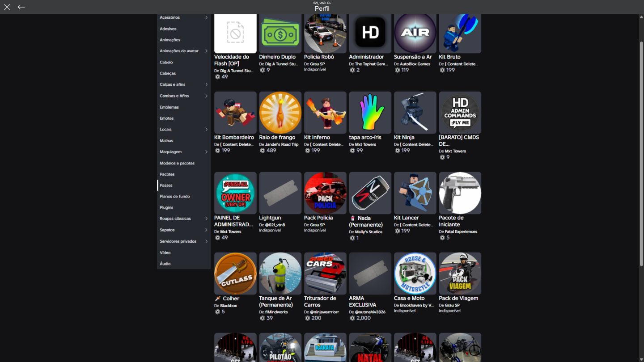Image resolution: width=644 pixels, height=362 pixels.
Task: Go back using the left arrow icon
Action: point(21,7)
